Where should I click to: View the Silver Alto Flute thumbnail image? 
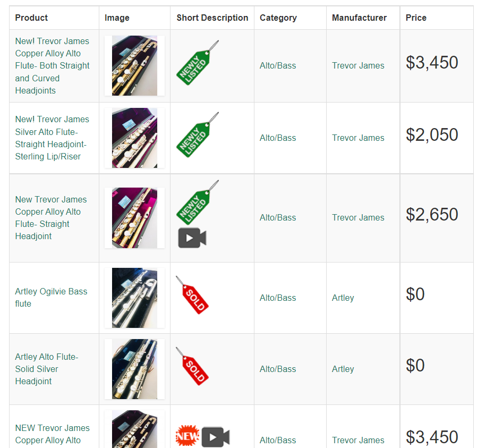[134, 138]
